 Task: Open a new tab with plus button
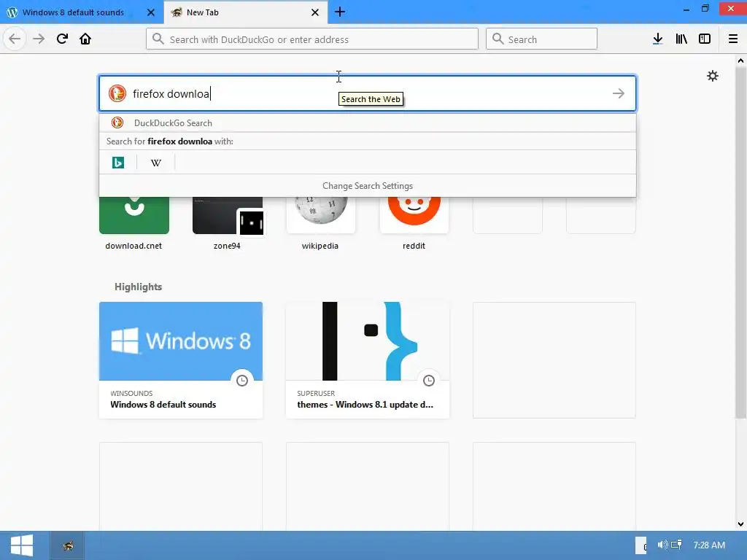340,12
